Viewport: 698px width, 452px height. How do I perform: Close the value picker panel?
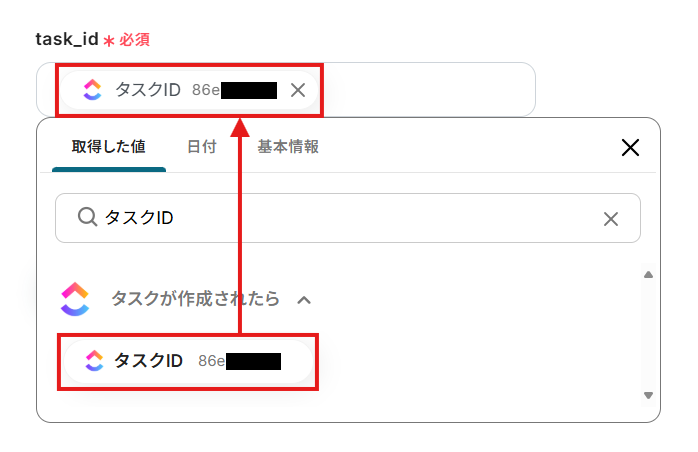click(630, 148)
